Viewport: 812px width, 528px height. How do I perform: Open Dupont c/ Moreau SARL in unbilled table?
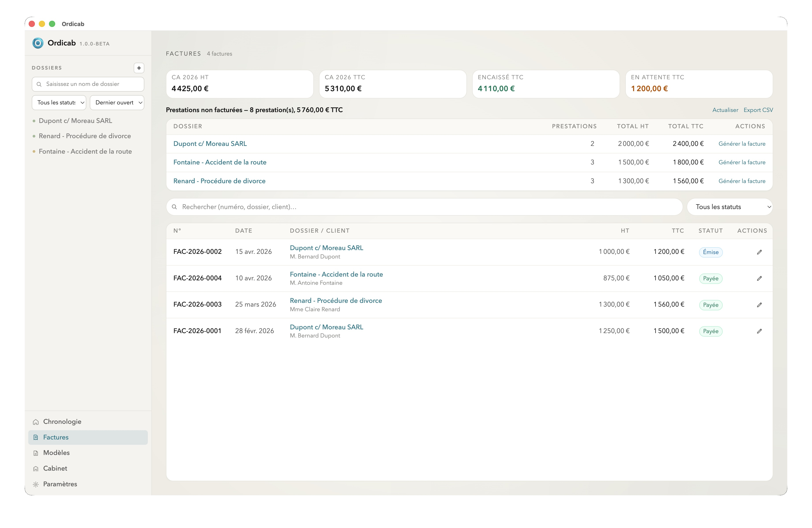coord(210,144)
